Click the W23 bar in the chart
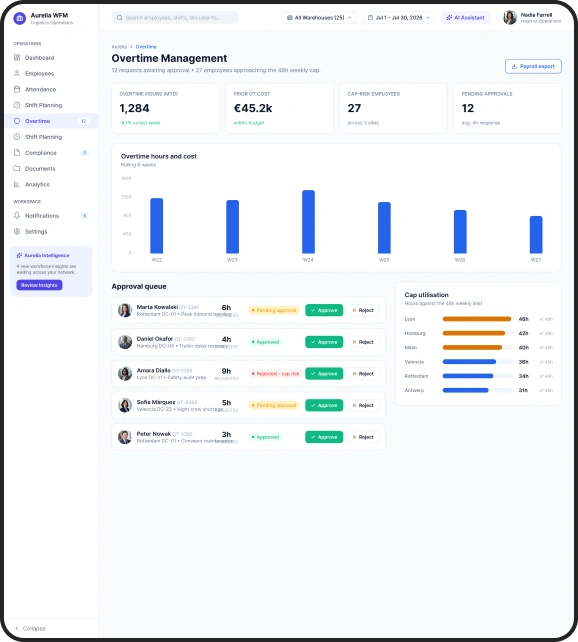Screen dimensions: 578x642 (233, 227)
